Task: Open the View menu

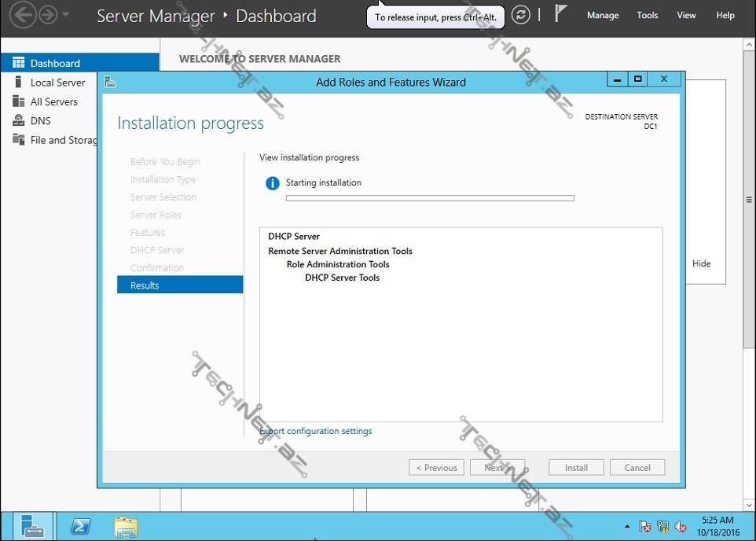Action: tap(686, 15)
